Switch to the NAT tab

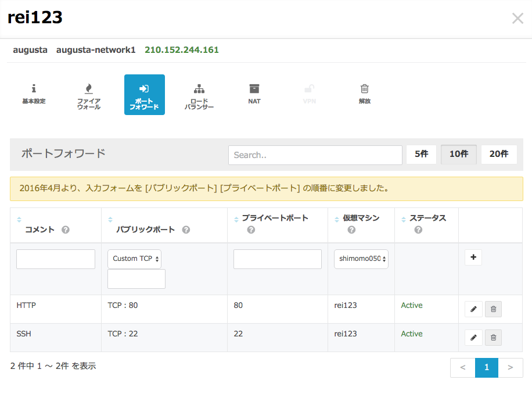pyautogui.click(x=254, y=94)
